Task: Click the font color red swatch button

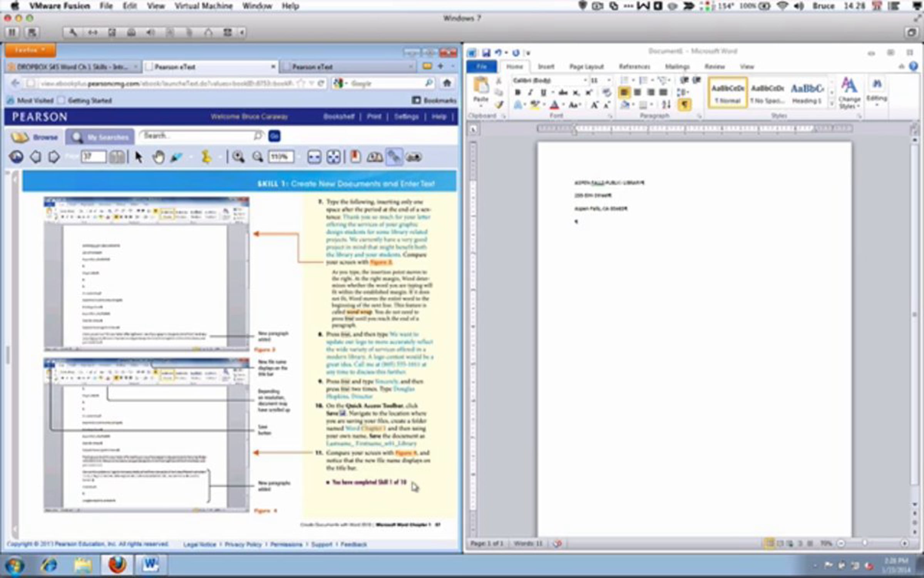Action: tap(554, 105)
